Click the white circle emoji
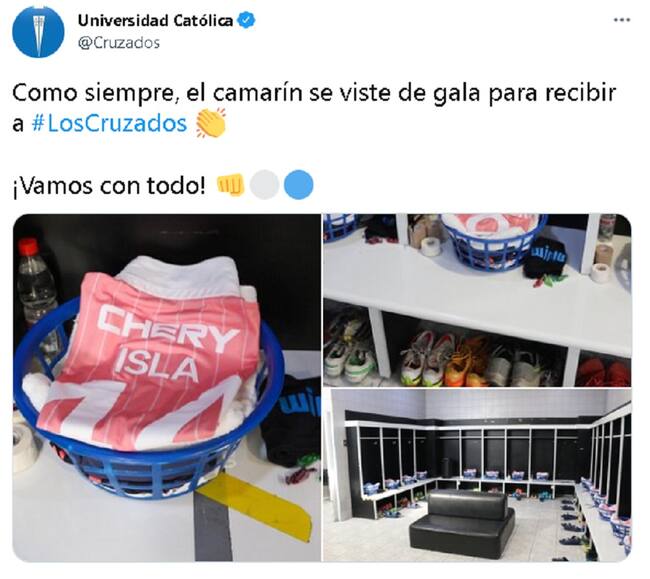Image resolution: width=650 pixels, height=579 pixels. pyautogui.click(x=264, y=185)
